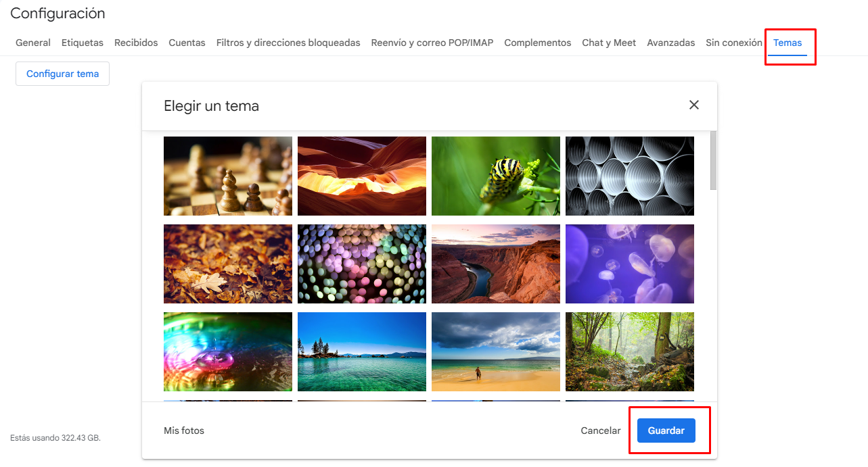Pick the caterpillar on leaf theme
The width and height of the screenshot is (868, 467).
(496, 176)
